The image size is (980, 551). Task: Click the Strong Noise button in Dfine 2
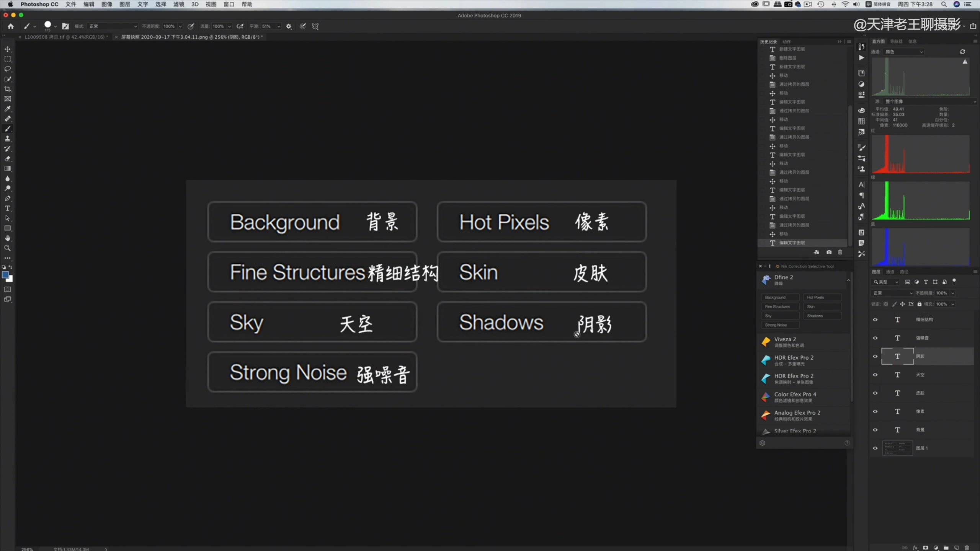(x=779, y=325)
